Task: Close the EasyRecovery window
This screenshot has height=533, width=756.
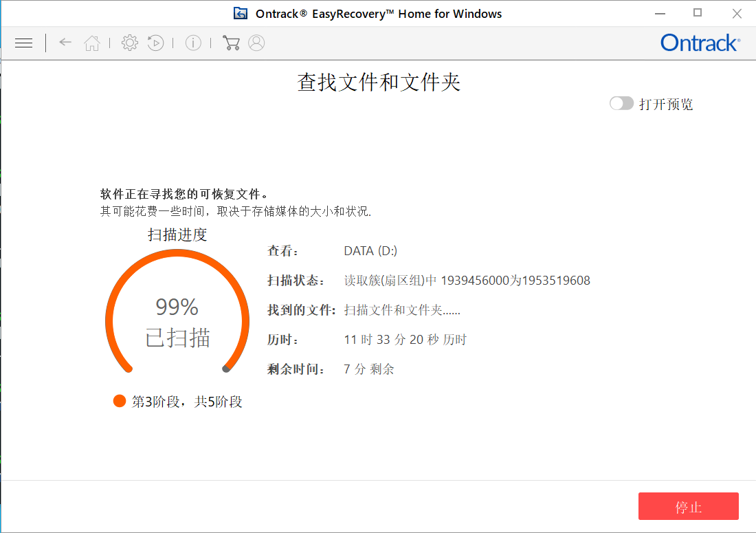Action: 737,14
